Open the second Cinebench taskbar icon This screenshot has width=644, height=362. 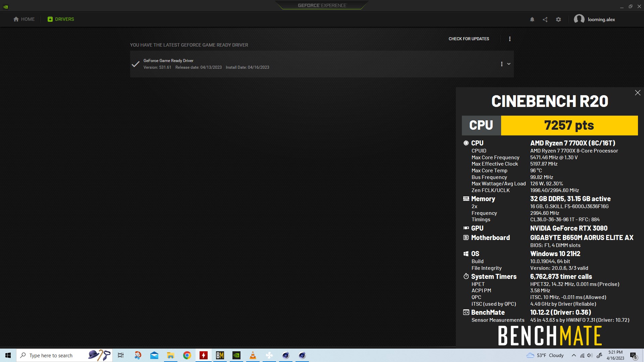point(302,355)
